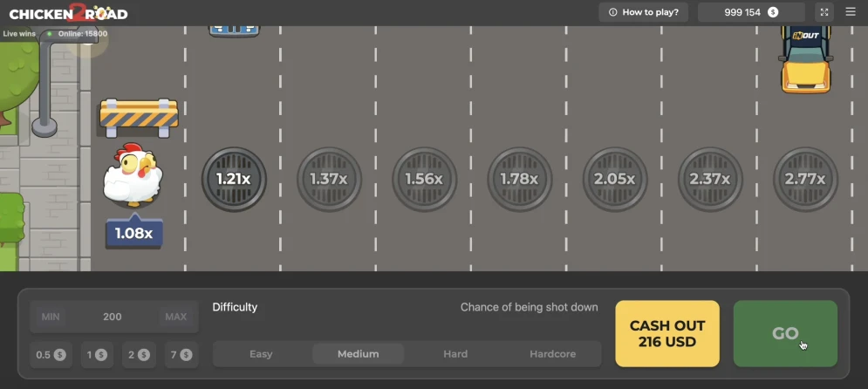Select Hard difficulty
868x389 pixels.
pyautogui.click(x=455, y=354)
